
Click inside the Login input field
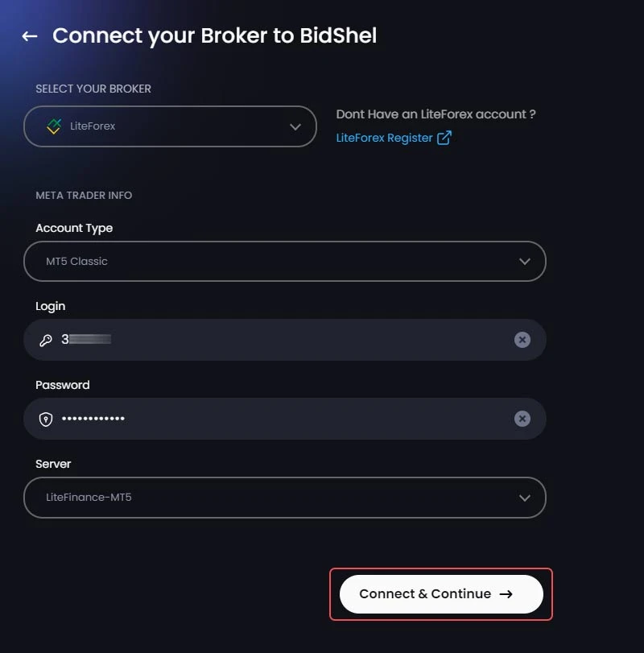(242, 340)
